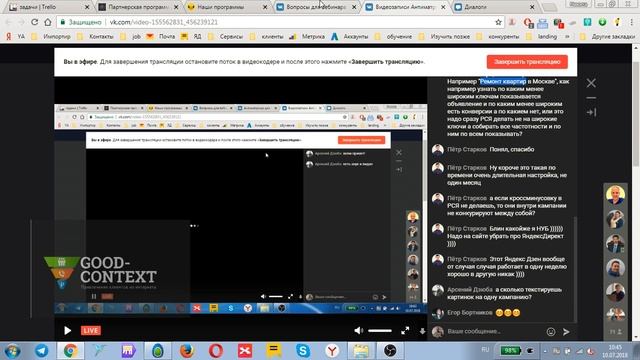The height and width of the screenshot is (360, 640).
Task: Collapse the chat panel with arrow-bar icon
Action: (591, 112)
